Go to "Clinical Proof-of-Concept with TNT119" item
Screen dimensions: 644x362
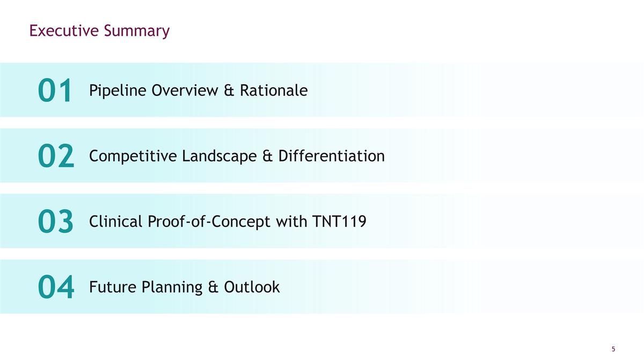pyautogui.click(x=228, y=221)
